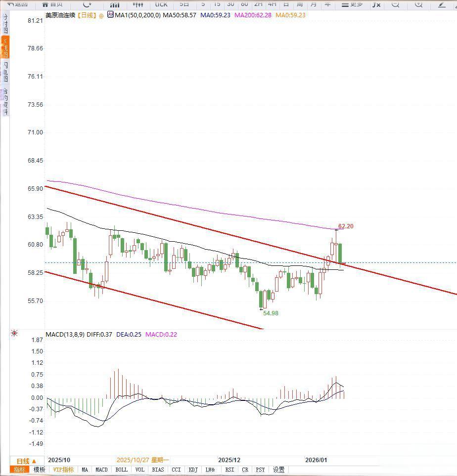Click the 返回 back arrow button
This screenshot has width=457, height=476.
pos(17,4)
